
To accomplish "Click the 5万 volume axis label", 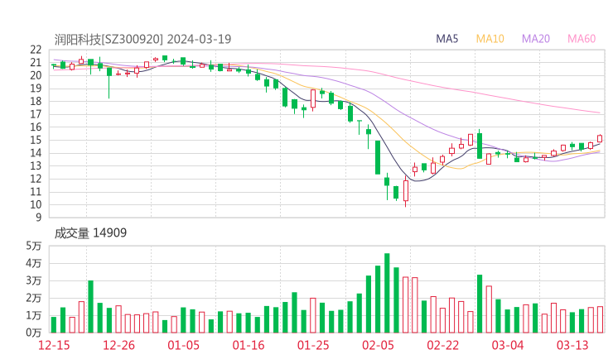I will (34, 246).
